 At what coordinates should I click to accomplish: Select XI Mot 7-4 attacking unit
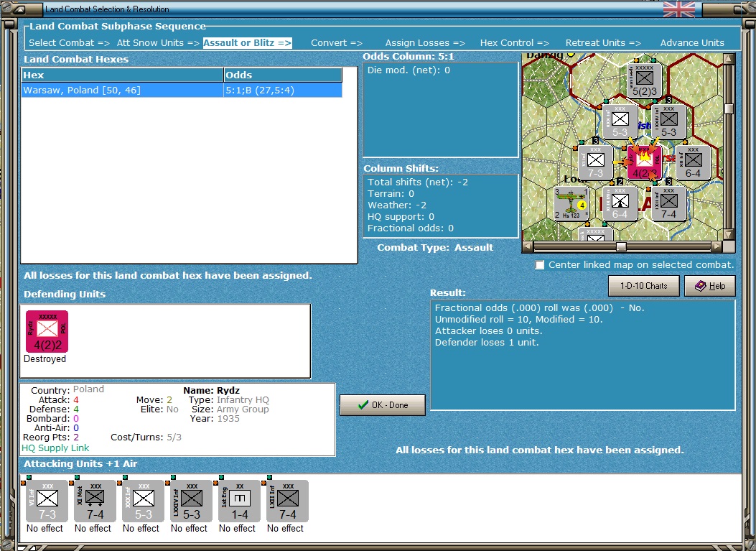tap(95, 501)
